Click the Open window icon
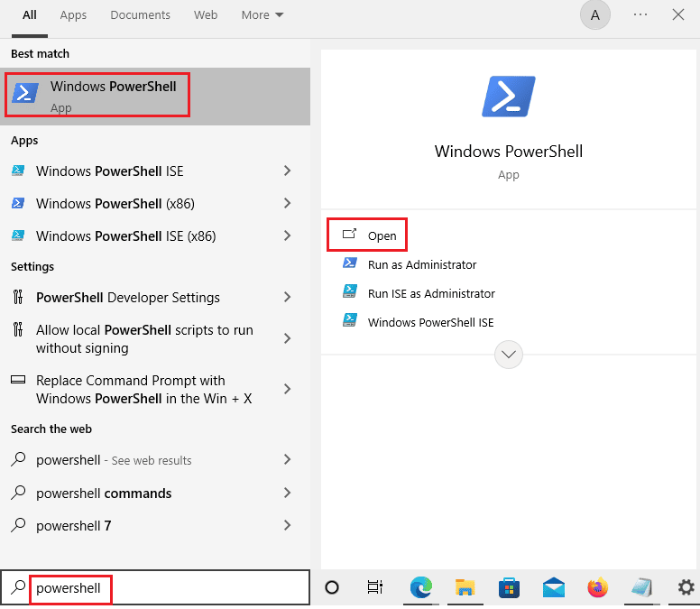 click(350, 234)
